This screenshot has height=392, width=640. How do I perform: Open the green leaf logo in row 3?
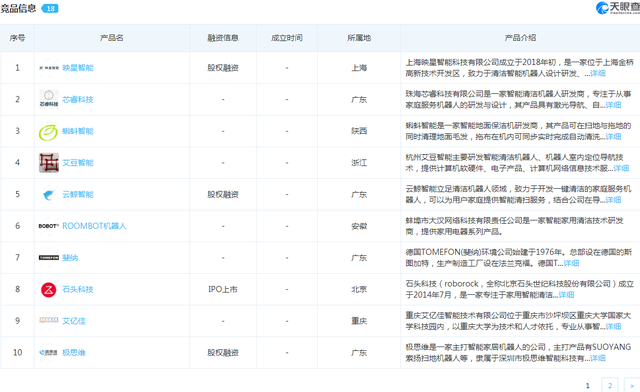[49, 131]
